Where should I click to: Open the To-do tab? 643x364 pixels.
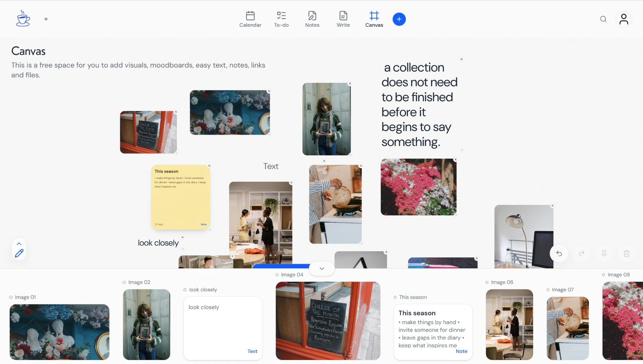pos(281,19)
